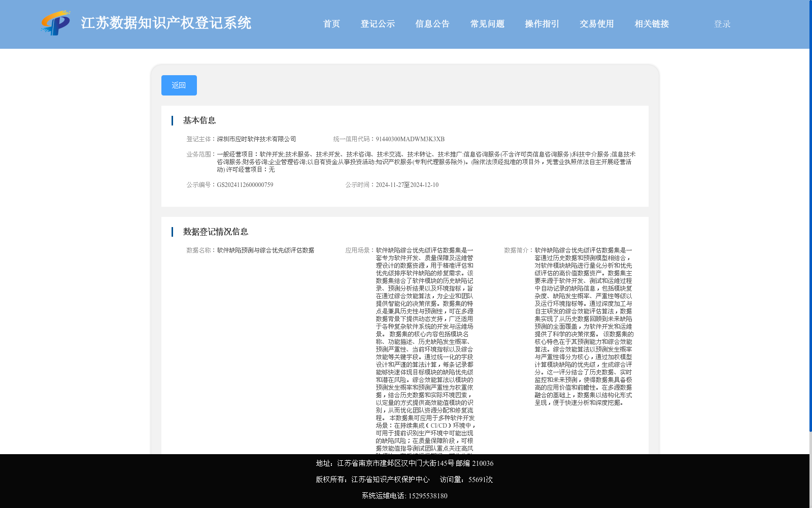Click the page's vertical scrollbar

tap(810, 216)
